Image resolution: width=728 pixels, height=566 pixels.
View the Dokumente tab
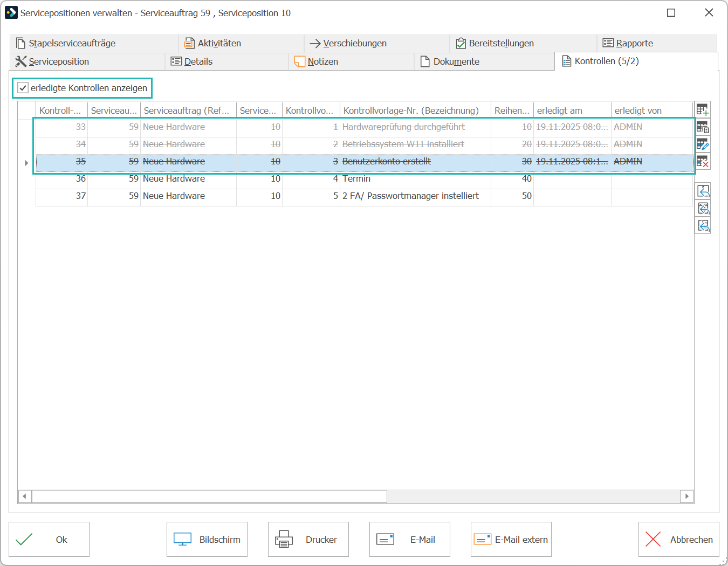(484, 61)
